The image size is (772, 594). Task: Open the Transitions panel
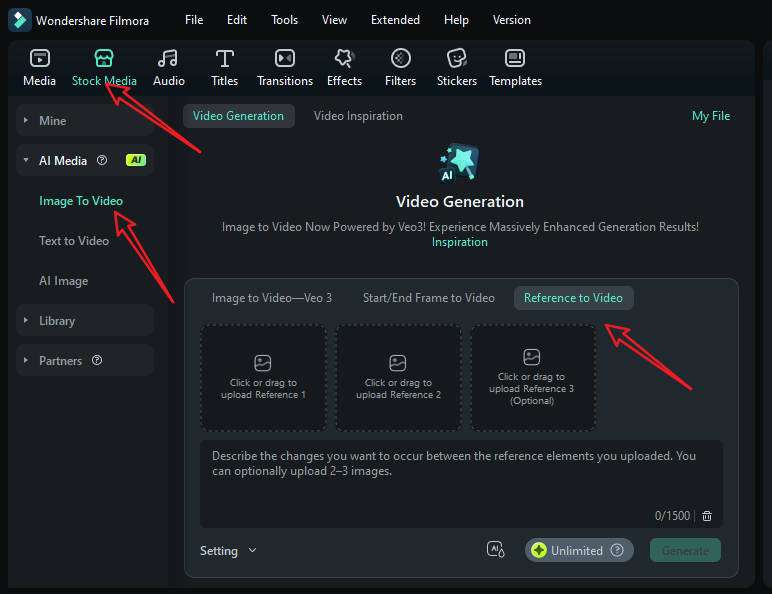click(285, 68)
